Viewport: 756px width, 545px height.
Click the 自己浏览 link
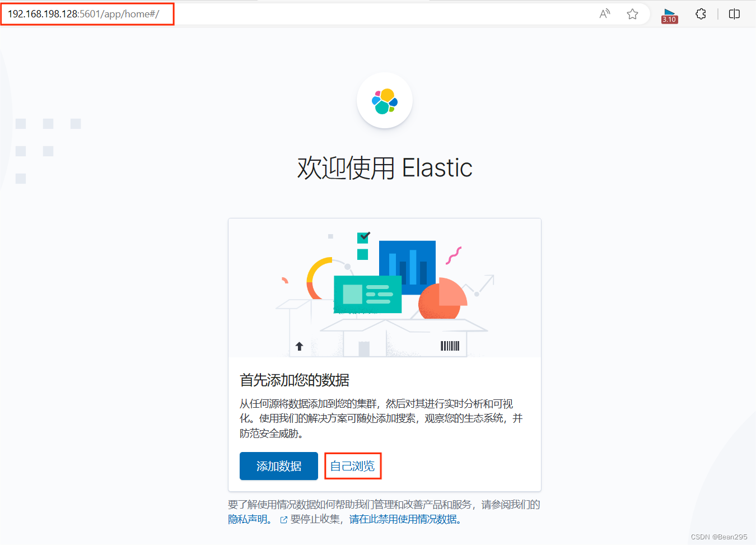point(352,466)
